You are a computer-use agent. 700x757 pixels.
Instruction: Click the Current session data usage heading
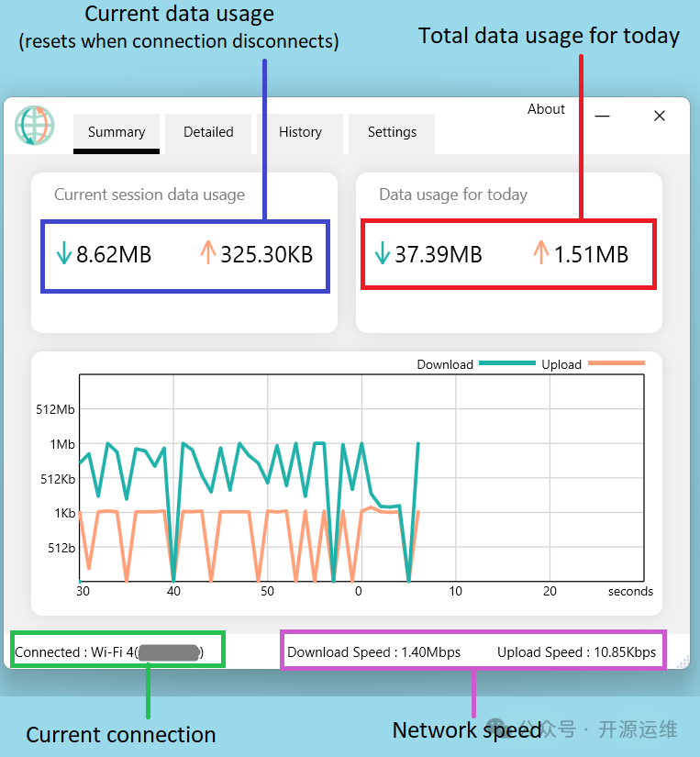coord(150,195)
